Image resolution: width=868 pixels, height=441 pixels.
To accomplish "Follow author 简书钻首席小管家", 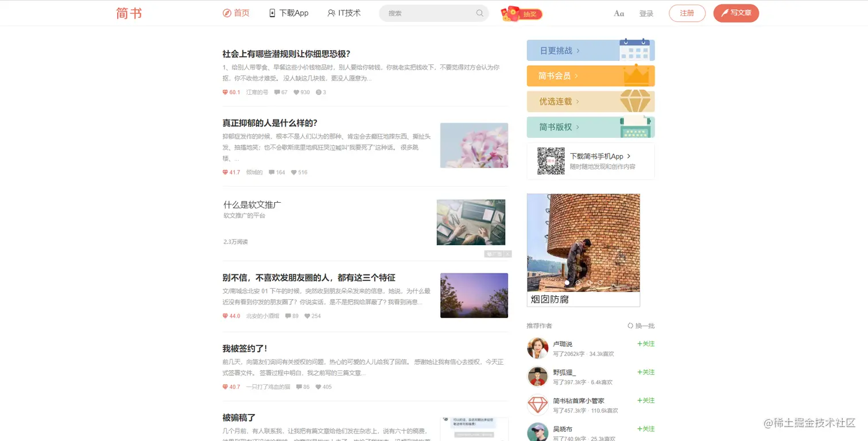I will pyautogui.click(x=646, y=400).
